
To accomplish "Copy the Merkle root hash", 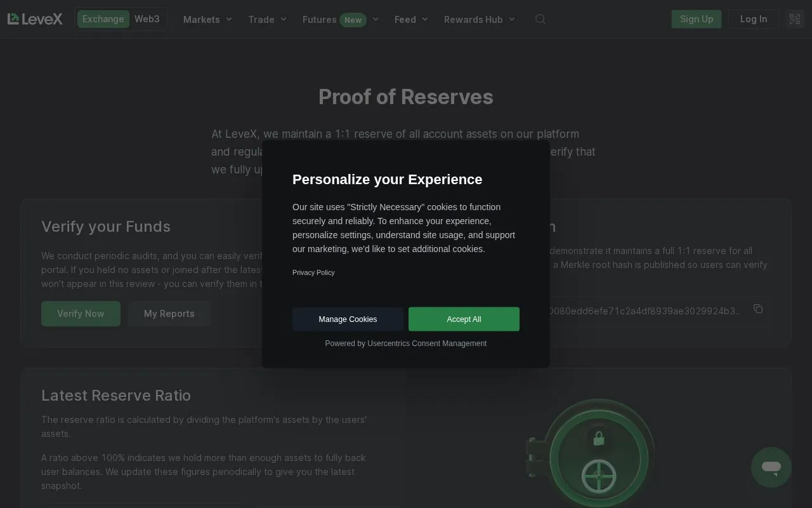I will tap(757, 309).
